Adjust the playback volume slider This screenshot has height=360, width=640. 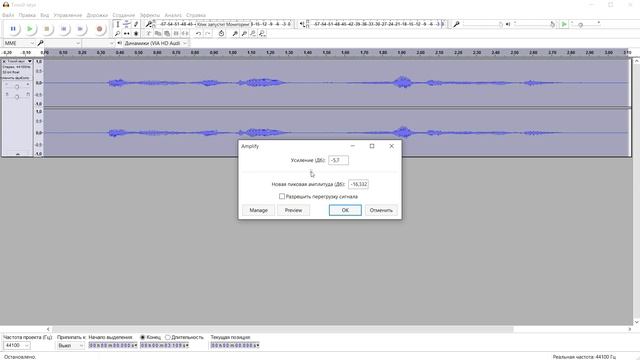(534, 24)
